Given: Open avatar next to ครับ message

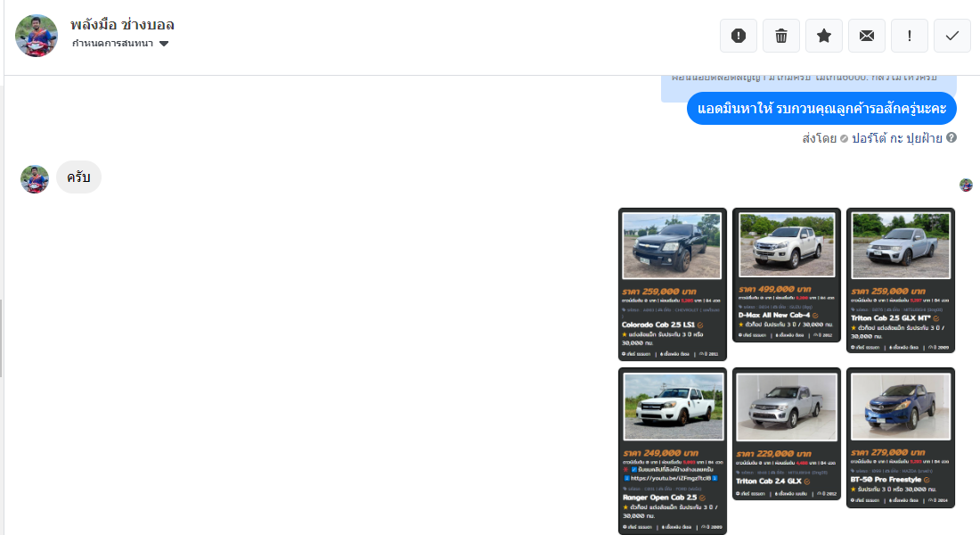Looking at the screenshot, I should [35, 179].
